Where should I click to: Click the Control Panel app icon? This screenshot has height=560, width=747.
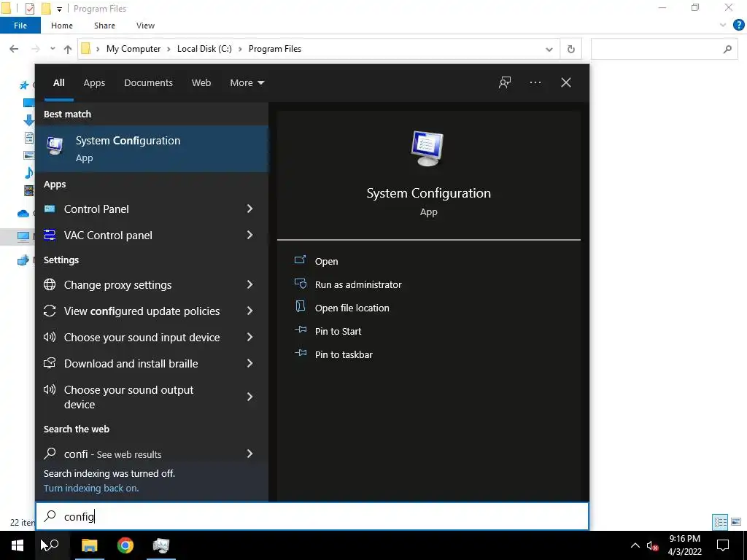[x=50, y=209]
